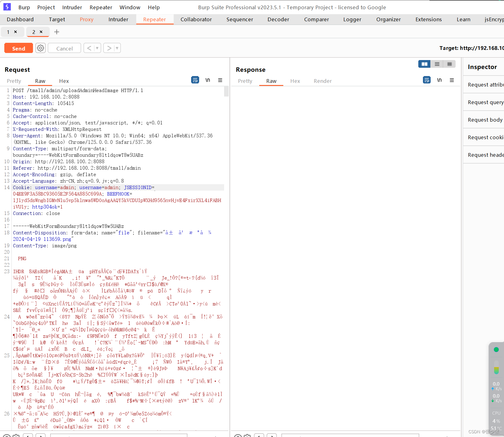Select combined tabbed layout
Viewport: 504px width, 437px height.
[x=449, y=64]
